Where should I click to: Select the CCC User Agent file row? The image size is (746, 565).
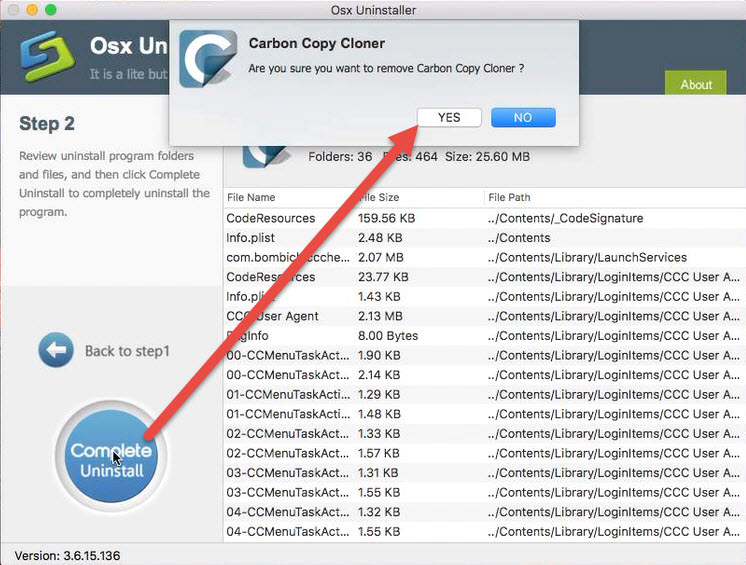coord(272,316)
